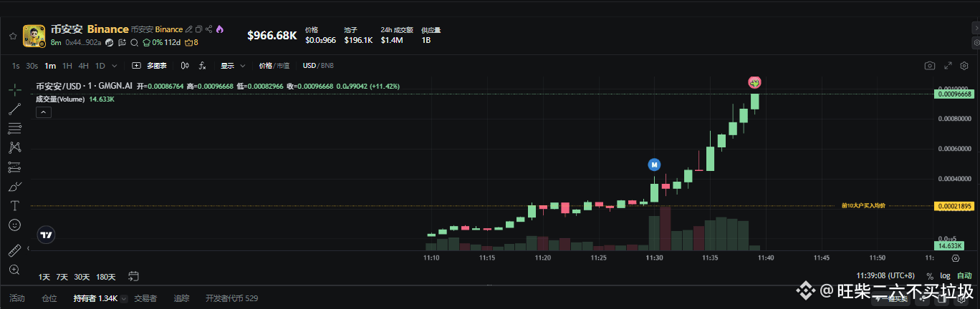Viewport: 980px width, 309px height.
Task: Select the trend line drawing tool
Action: tap(14, 109)
